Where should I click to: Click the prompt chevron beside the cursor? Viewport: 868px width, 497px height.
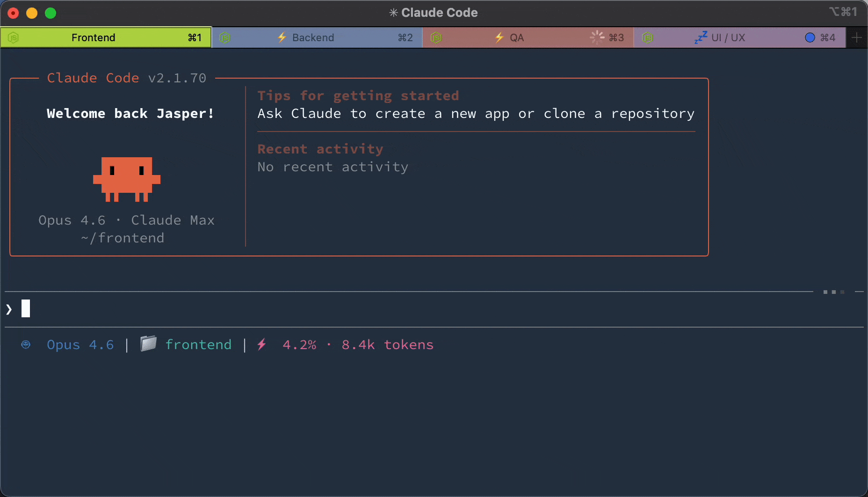(9, 309)
